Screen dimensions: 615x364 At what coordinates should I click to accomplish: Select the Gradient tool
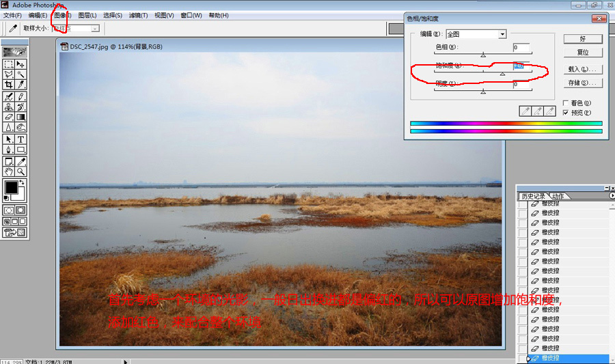click(20, 117)
